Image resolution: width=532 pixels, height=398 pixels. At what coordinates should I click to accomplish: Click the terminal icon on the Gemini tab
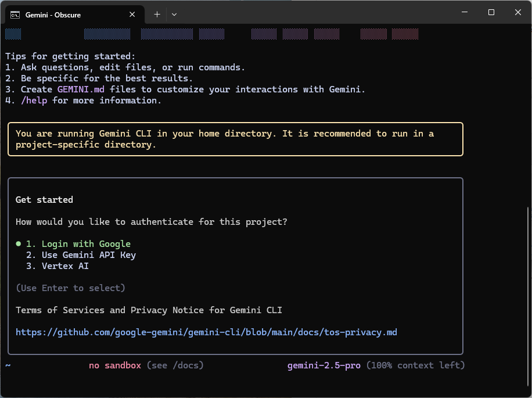point(15,15)
